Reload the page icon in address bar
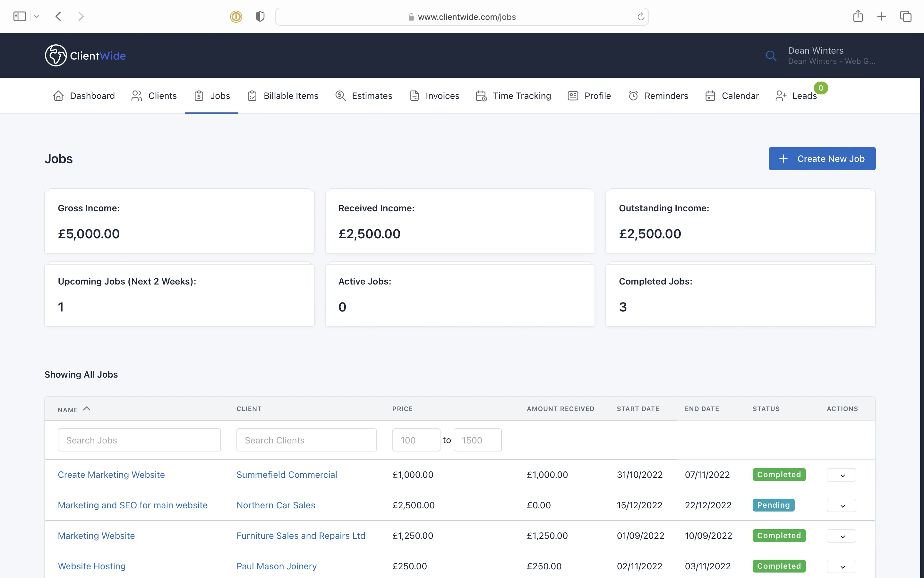 [x=641, y=16]
